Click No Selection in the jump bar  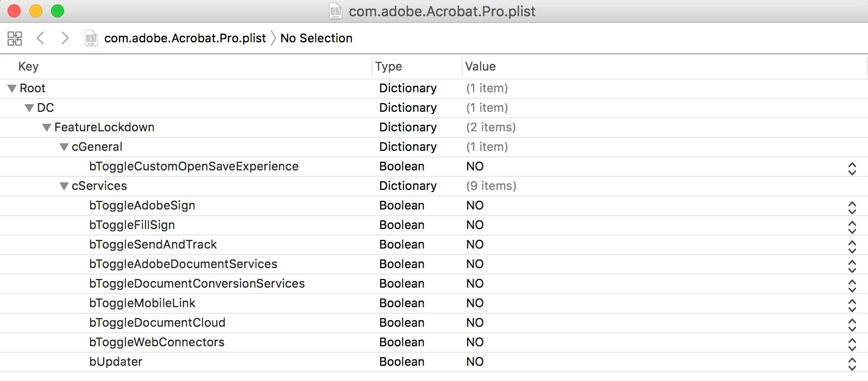316,38
